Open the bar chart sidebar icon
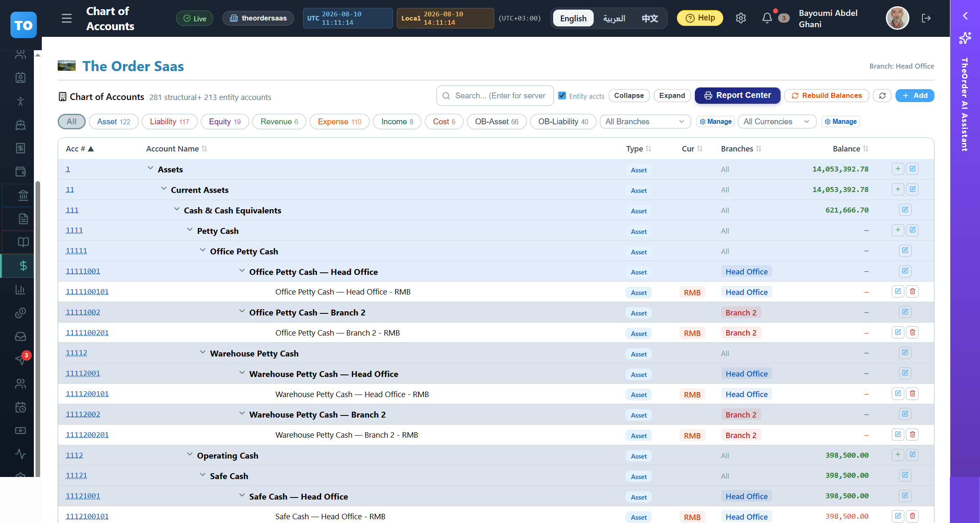Screen dimensions: 980x523 click(20, 290)
